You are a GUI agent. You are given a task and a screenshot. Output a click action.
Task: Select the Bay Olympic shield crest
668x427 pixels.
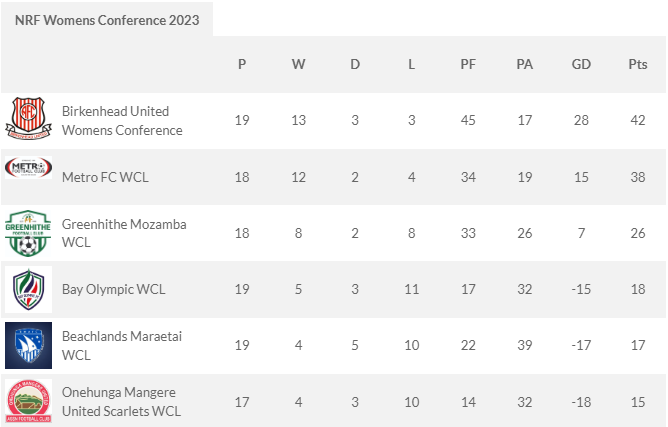[29, 289]
